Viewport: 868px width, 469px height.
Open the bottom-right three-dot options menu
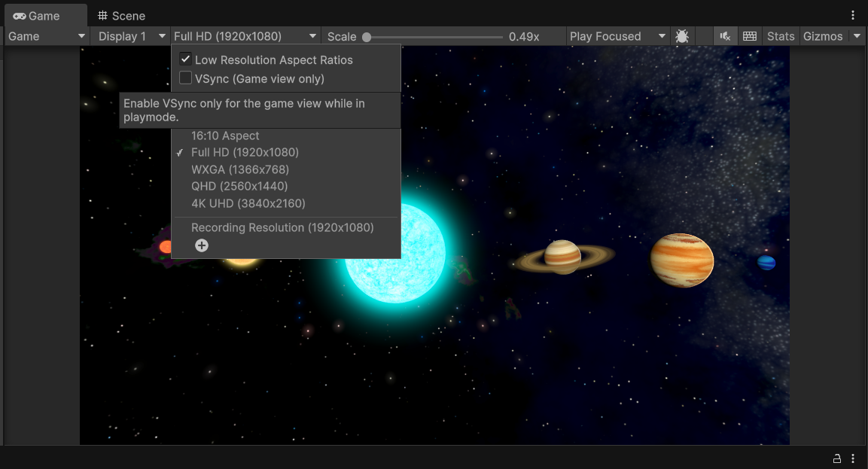point(853,458)
